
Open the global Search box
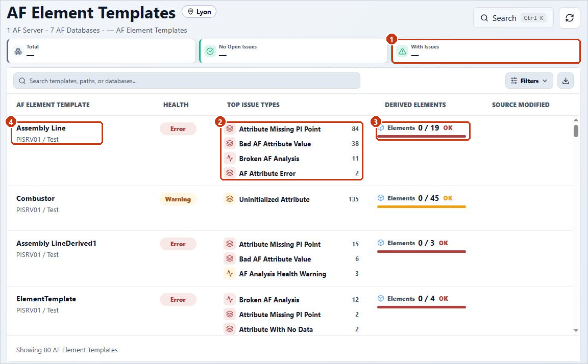pos(513,18)
